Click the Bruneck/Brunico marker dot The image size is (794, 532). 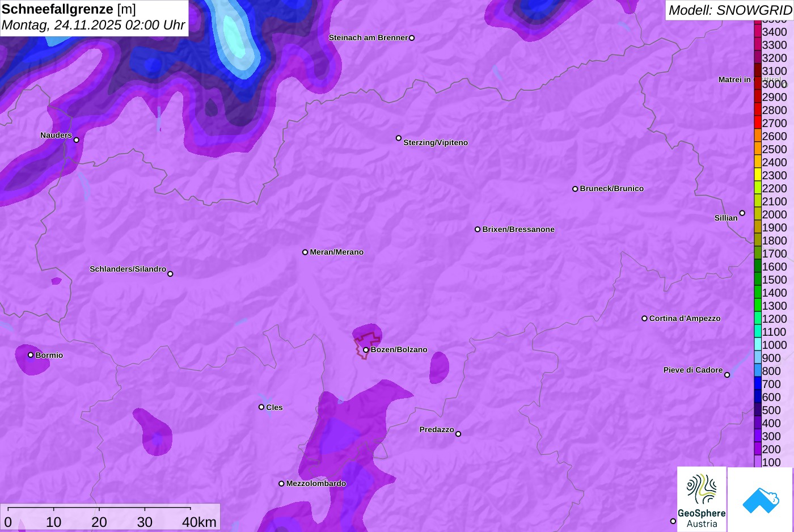tap(575, 189)
